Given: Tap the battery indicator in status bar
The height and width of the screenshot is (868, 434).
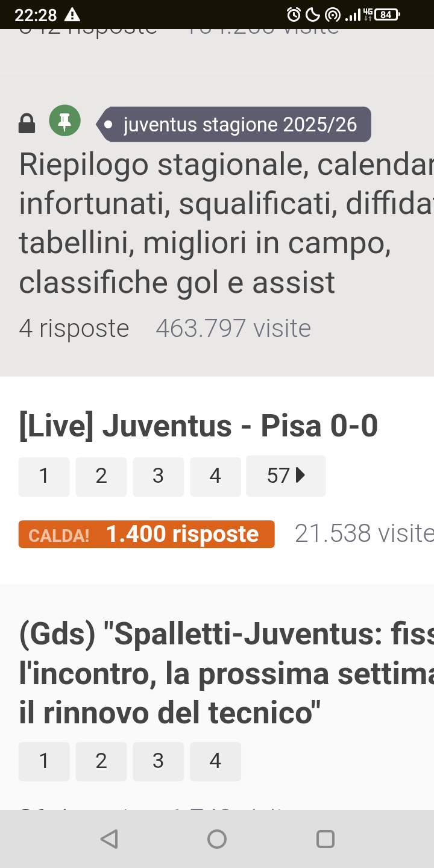Looking at the screenshot, I should pos(387,14).
